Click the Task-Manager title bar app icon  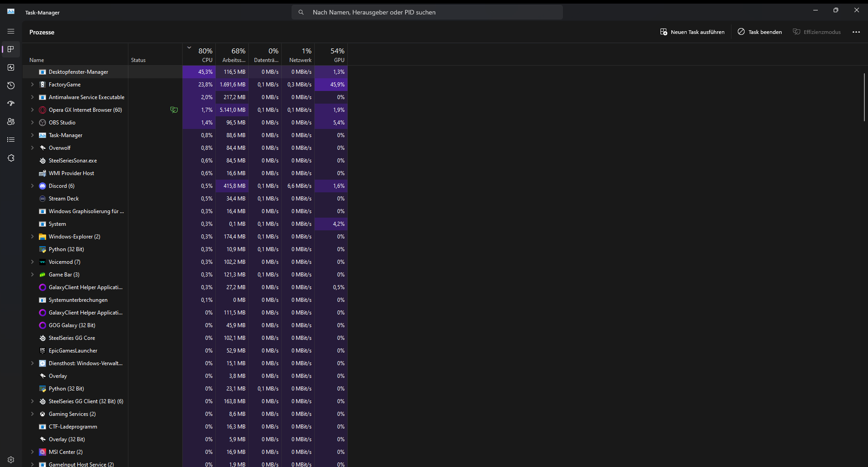11,11
